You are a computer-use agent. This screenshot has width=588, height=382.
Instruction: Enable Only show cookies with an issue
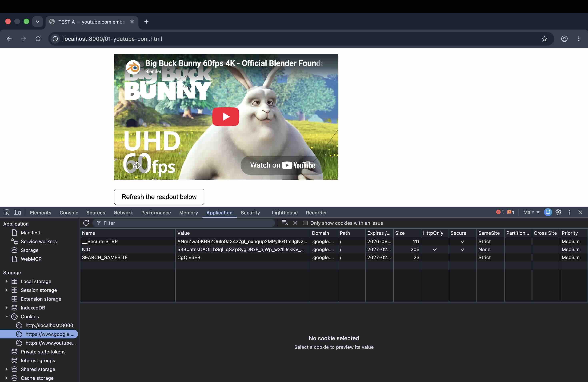(x=305, y=223)
